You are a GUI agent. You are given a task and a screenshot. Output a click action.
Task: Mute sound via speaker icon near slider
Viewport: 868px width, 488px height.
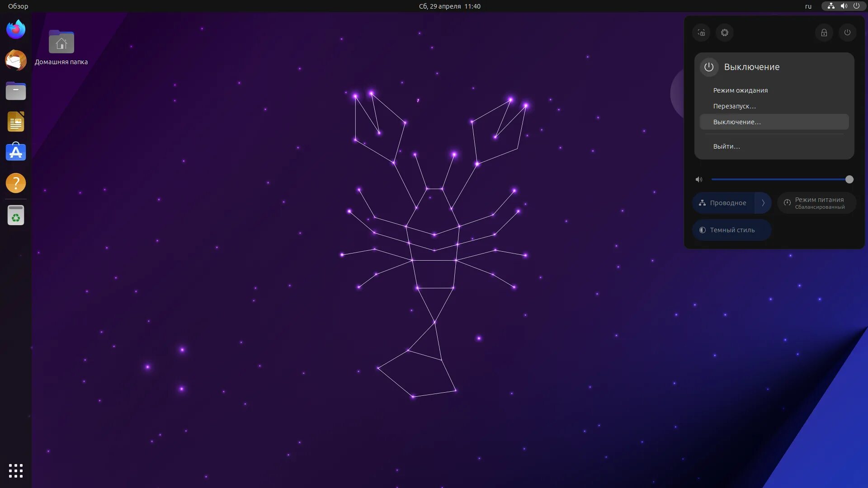point(699,179)
